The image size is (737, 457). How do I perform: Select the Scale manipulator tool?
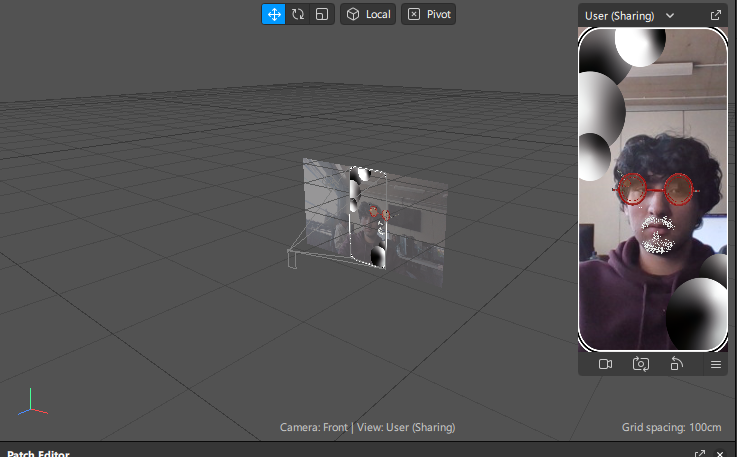322,14
